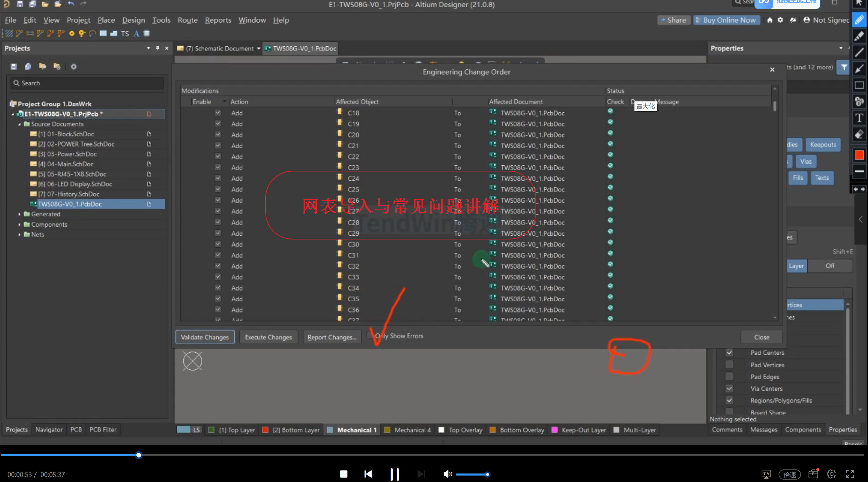
Task: Select the rectangle shape tool on right strip
Action: pos(859,85)
